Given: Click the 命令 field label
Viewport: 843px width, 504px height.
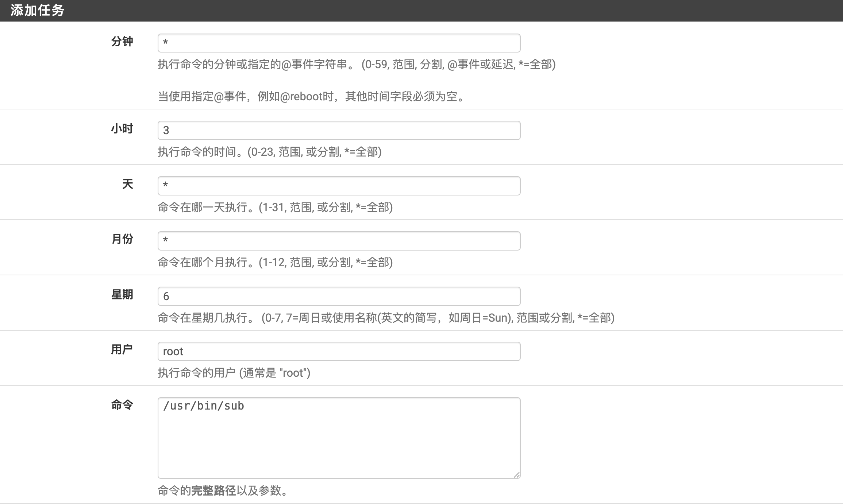Looking at the screenshot, I should click(x=122, y=405).
